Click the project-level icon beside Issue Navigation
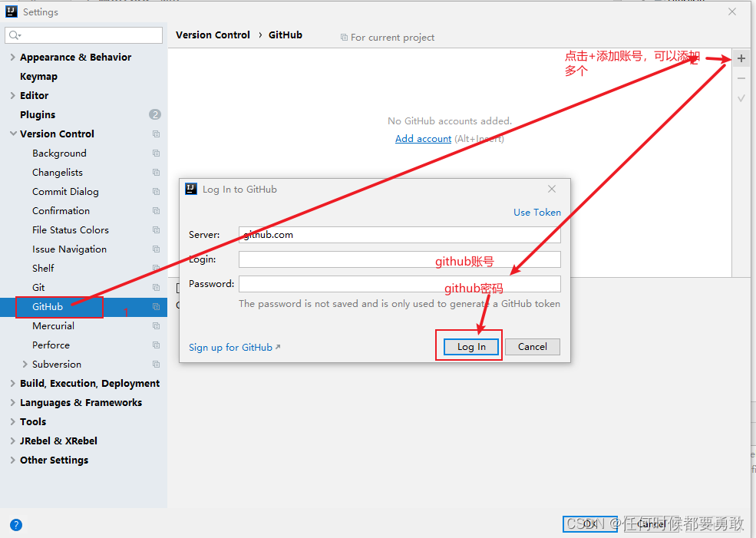 pos(157,249)
